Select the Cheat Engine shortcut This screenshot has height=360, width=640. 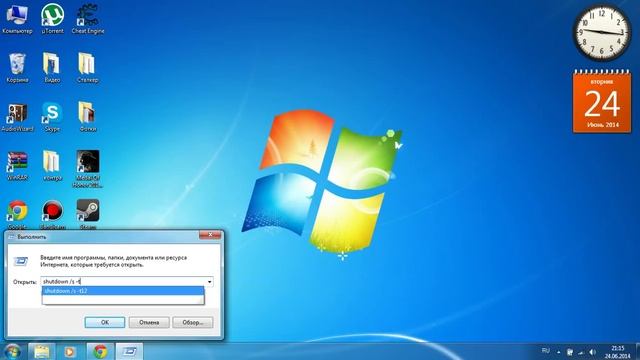coord(88,19)
